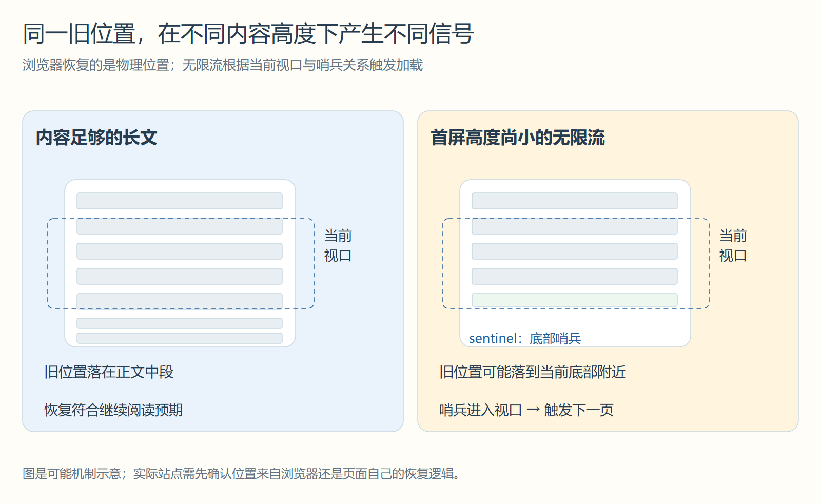Click the sentinel：底部哨兵 label
821x504 pixels.
pos(525,338)
